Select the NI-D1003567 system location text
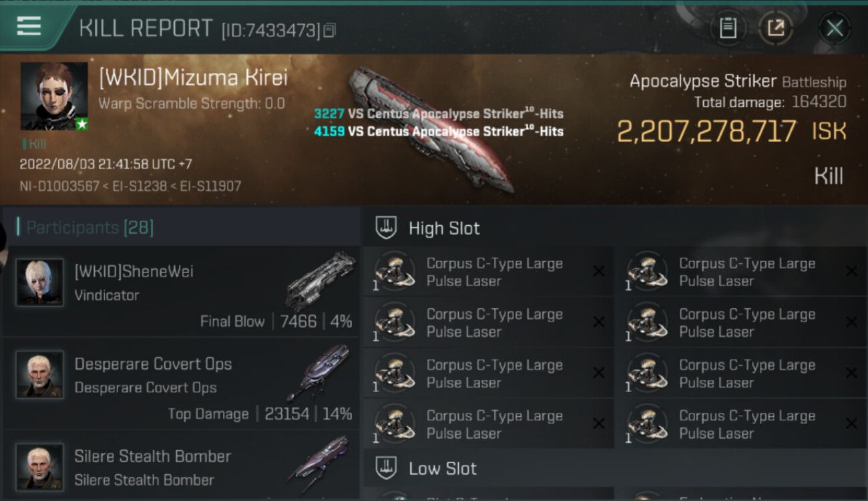The width and height of the screenshot is (868, 501). click(57, 186)
